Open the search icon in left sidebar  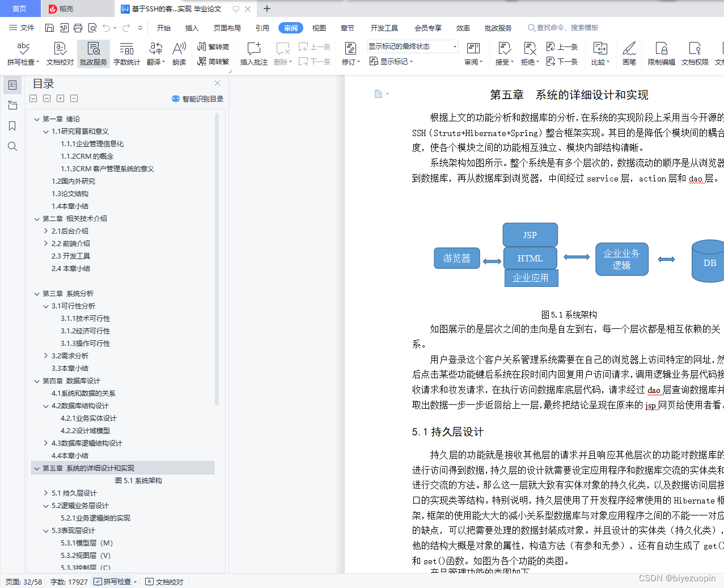(x=12, y=146)
